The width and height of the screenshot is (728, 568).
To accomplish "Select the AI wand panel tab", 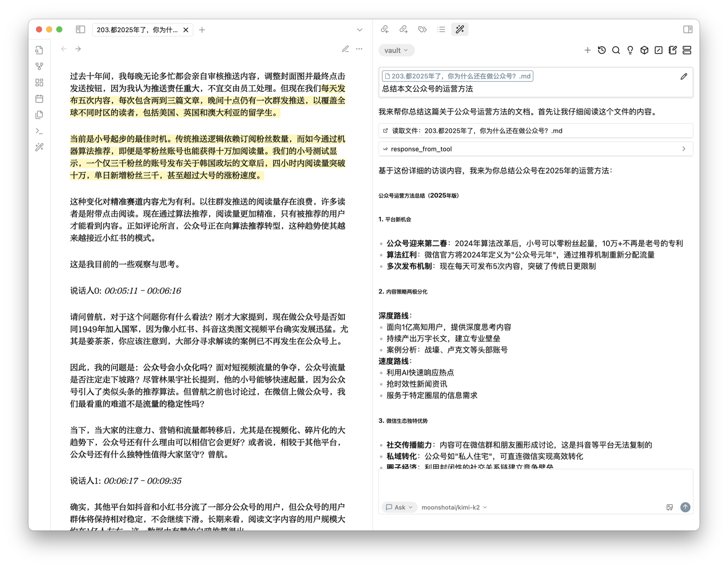I will 460,30.
